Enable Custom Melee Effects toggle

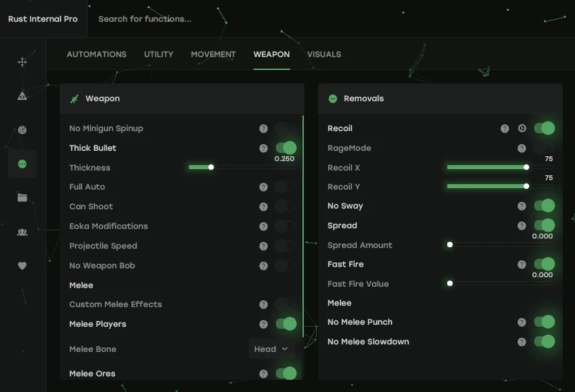(285, 304)
